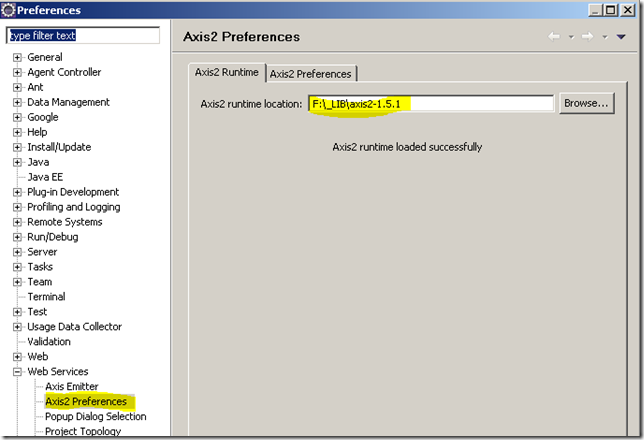
Task: Expand the Server tree node
Action: [17, 252]
